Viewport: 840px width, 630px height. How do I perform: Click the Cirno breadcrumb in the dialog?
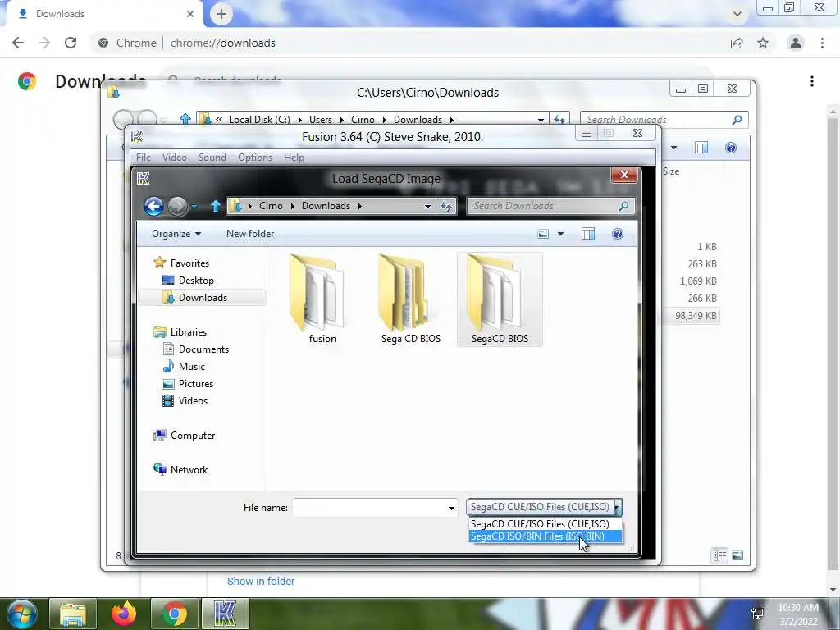[x=271, y=206]
